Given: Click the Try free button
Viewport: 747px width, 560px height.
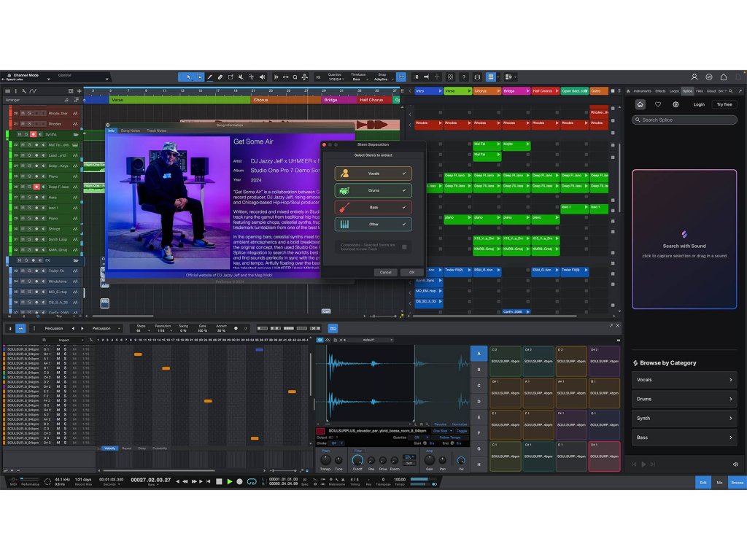Looking at the screenshot, I should click(724, 104).
